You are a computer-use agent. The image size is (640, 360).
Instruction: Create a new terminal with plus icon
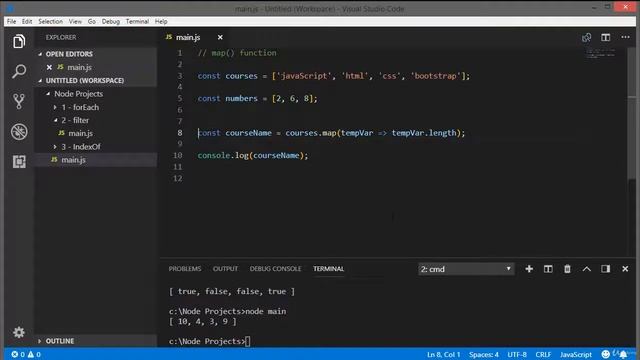click(529, 269)
